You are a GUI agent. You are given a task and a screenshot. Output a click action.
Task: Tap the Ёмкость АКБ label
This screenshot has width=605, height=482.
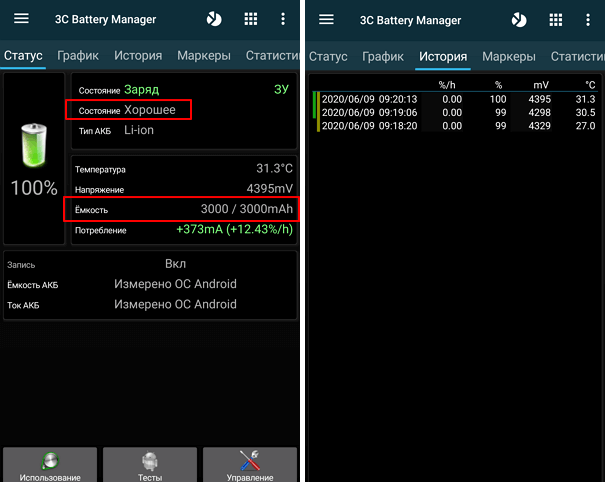32,285
